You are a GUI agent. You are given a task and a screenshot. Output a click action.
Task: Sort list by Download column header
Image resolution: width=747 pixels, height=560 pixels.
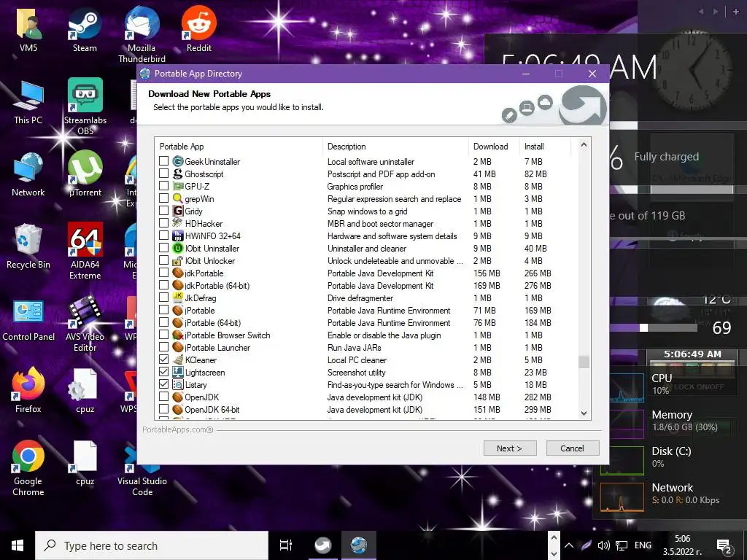[x=494, y=146]
